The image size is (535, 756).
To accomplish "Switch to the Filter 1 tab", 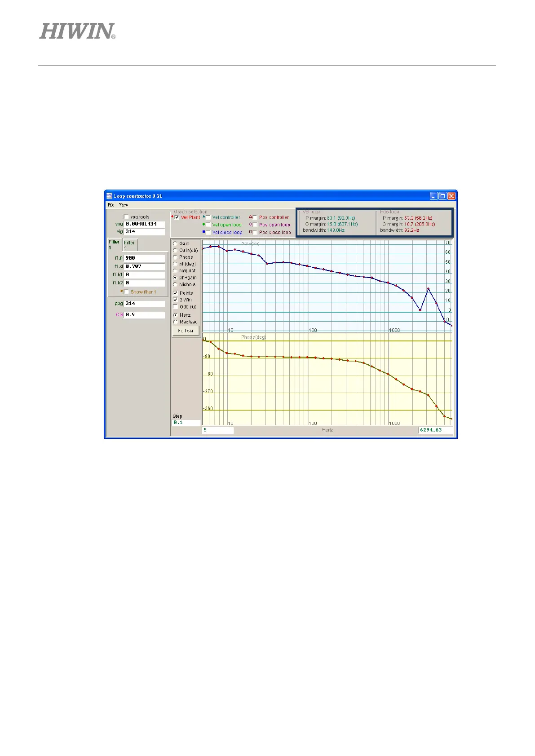I will pyautogui.click(x=114, y=245).
